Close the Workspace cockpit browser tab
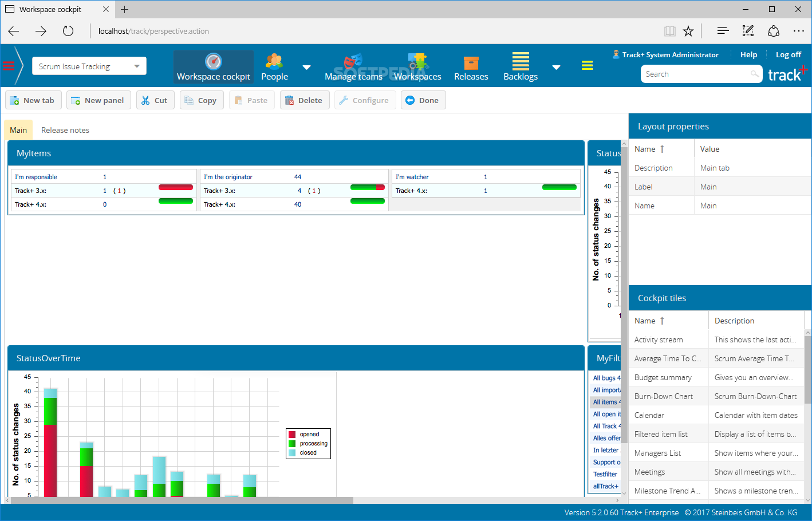The width and height of the screenshot is (812, 521). tap(106, 9)
